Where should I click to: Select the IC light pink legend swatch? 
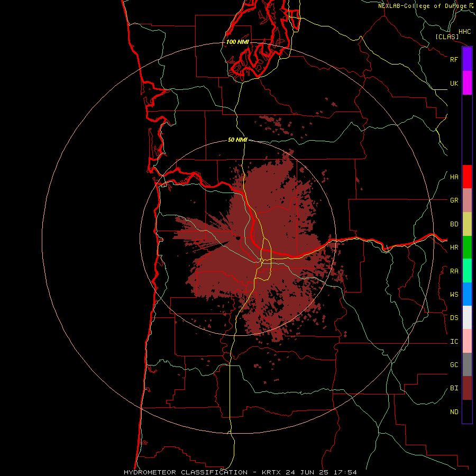click(x=467, y=341)
